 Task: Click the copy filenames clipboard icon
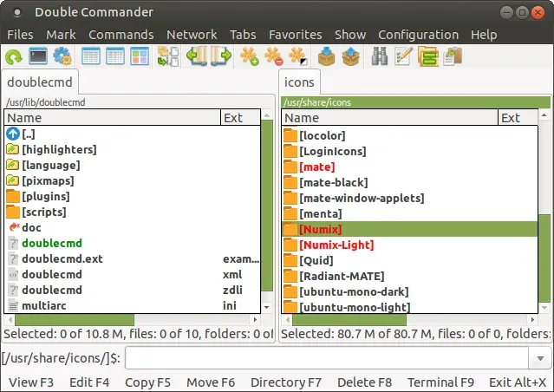pos(453,56)
